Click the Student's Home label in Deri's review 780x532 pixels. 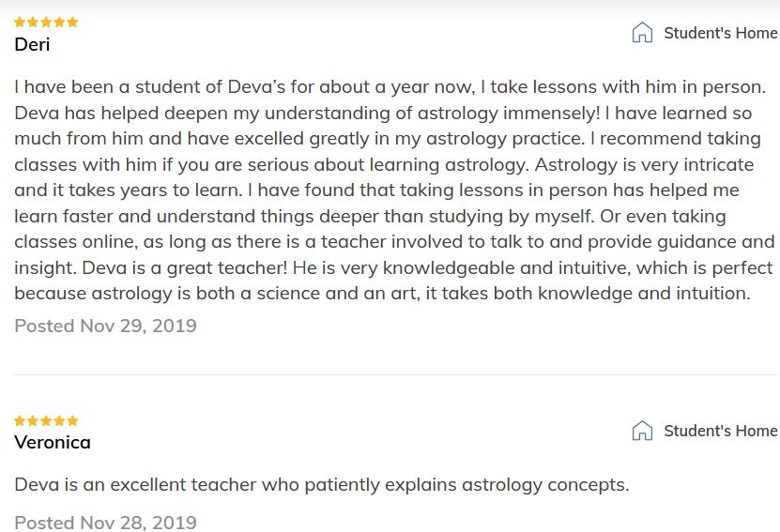point(720,33)
